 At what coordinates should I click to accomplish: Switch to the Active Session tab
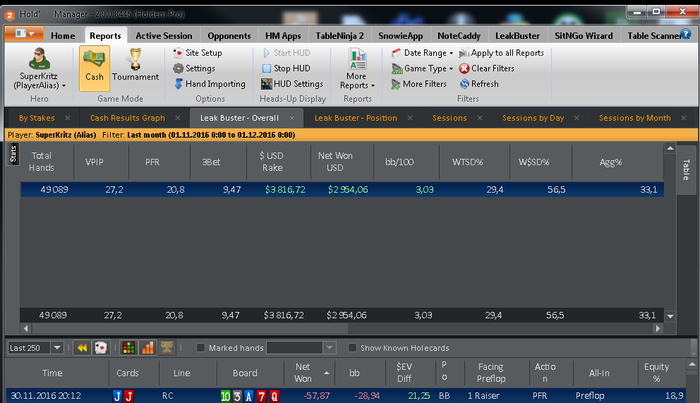click(x=164, y=36)
